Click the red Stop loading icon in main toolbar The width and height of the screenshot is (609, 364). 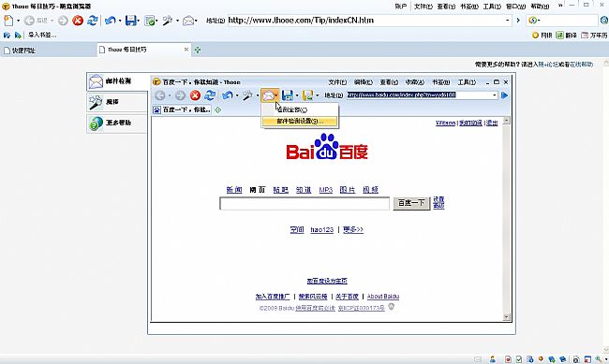78,21
